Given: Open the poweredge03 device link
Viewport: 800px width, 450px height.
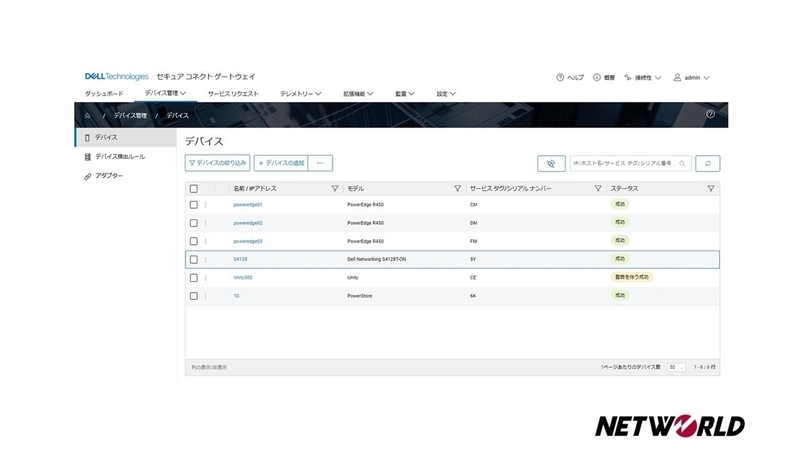Looking at the screenshot, I should click(x=248, y=241).
